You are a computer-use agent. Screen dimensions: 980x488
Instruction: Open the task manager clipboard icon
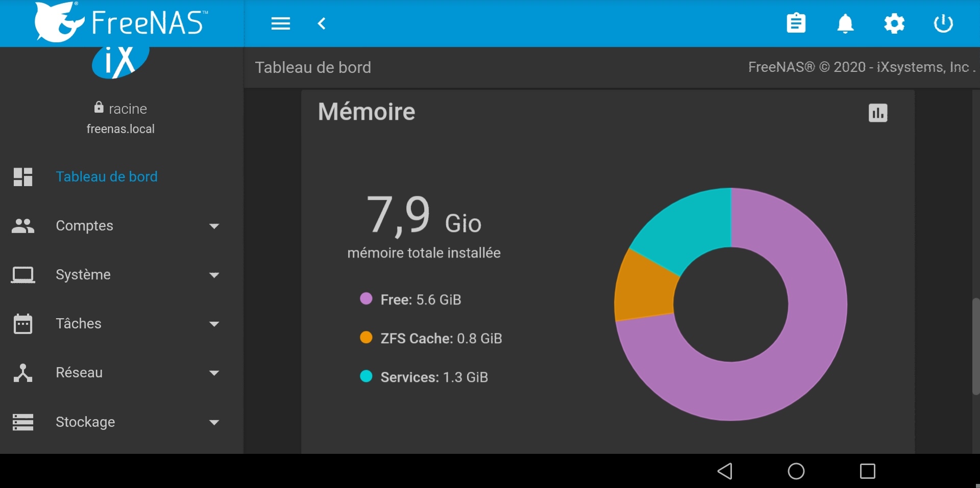pos(796,23)
